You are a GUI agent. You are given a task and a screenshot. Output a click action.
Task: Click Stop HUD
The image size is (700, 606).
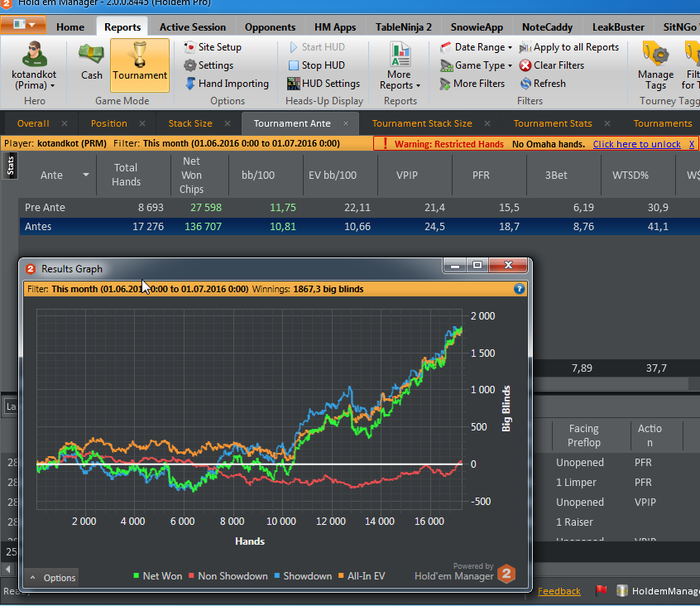317,65
